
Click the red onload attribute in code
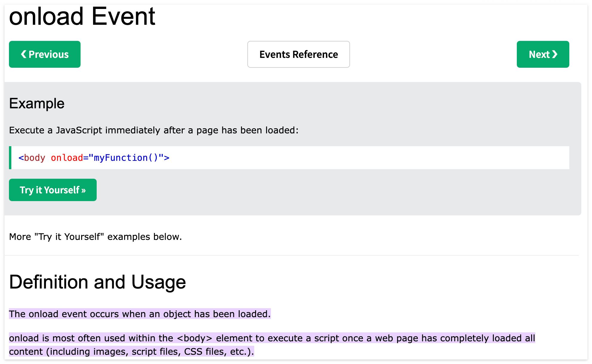click(67, 158)
